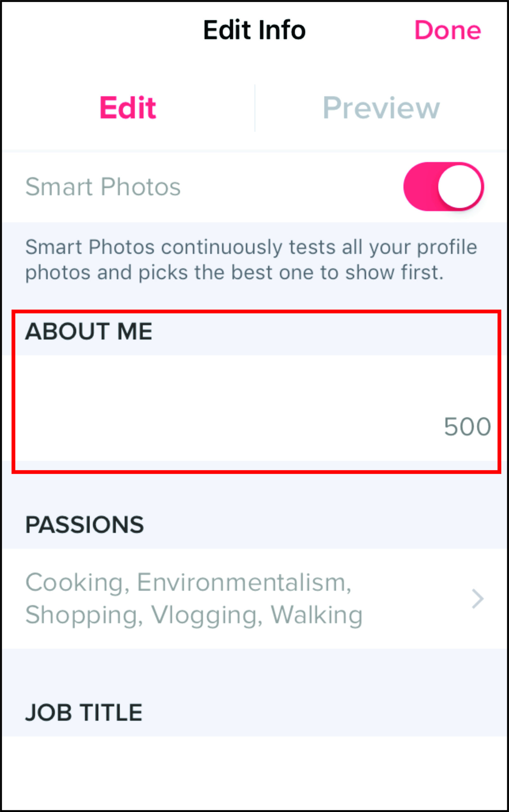Click the ABOUT ME section heading
This screenshot has width=509, height=812.
pos(88,331)
